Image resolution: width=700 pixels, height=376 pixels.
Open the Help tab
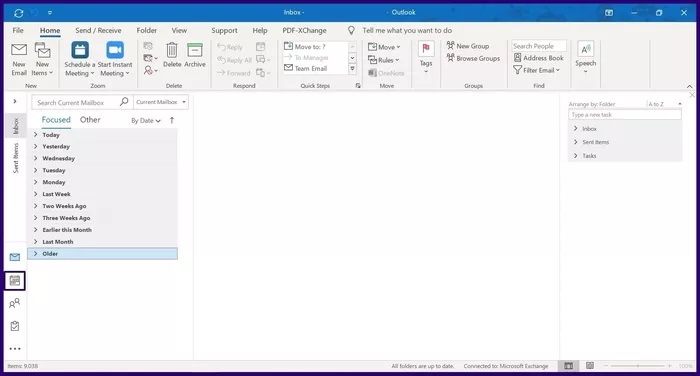pos(260,30)
